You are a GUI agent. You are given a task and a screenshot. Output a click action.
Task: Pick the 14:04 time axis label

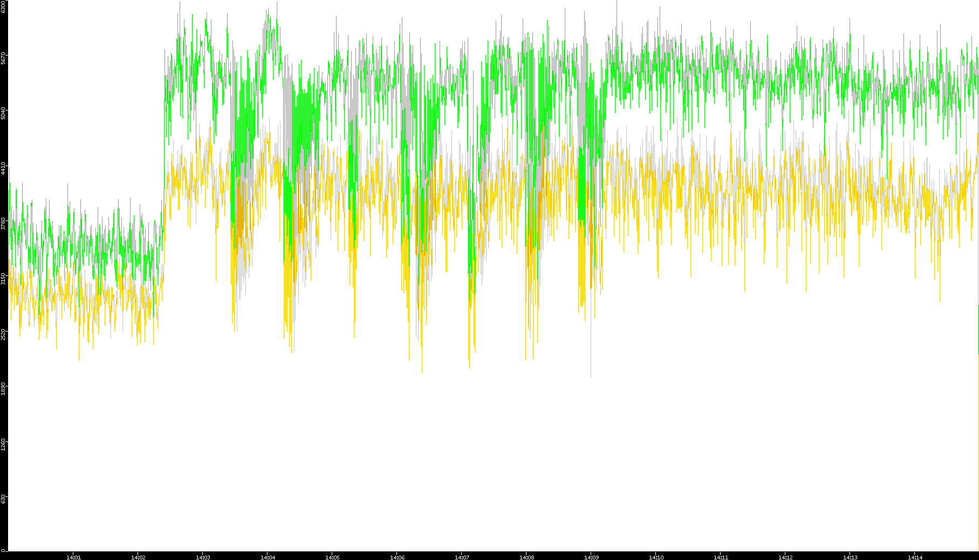tap(268, 557)
